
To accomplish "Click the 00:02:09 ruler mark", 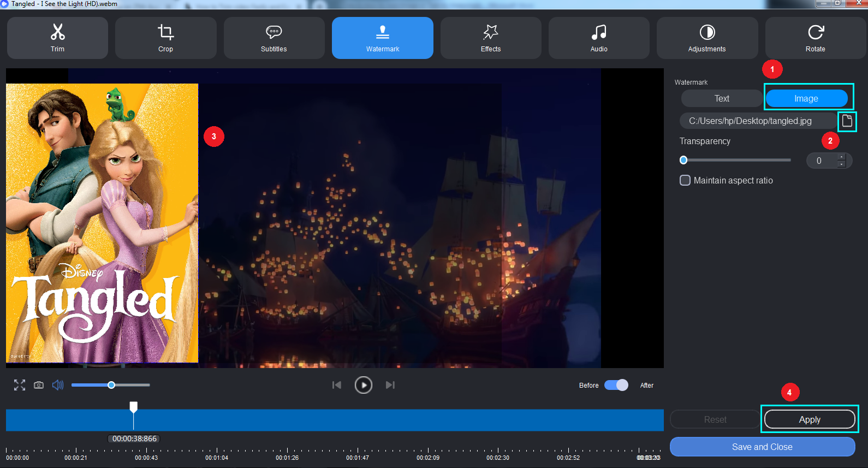I will [x=428, y=458].
